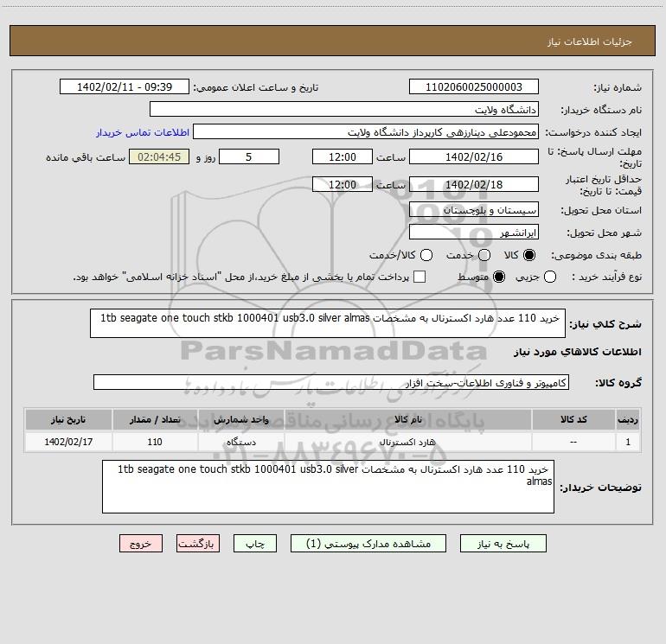Click table cell دستگاه
666x644 pixels.
240,442
